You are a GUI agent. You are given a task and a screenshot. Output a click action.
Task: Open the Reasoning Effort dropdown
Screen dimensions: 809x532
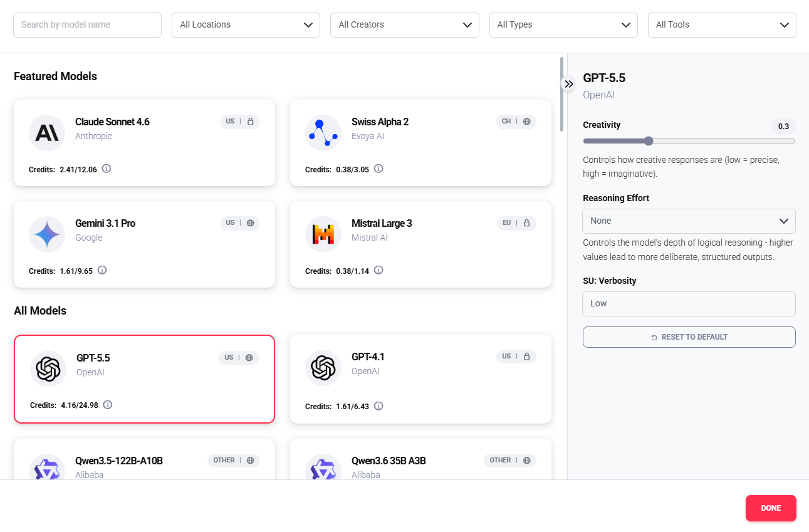click(689, 221)
